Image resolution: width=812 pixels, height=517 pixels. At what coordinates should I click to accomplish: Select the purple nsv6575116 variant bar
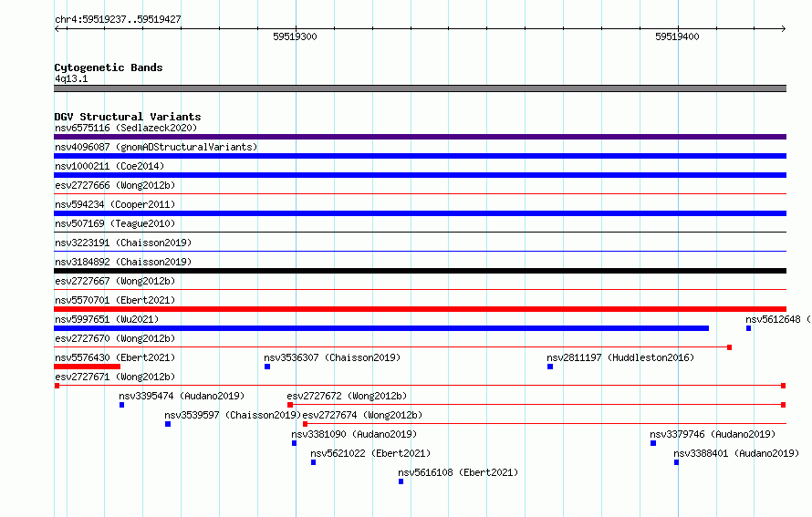coord(420,137)
